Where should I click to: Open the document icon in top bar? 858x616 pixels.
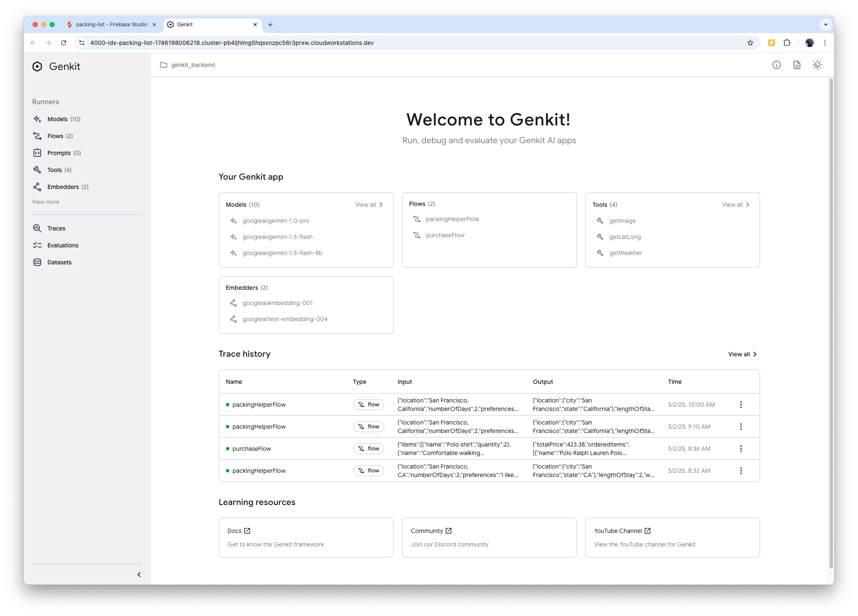tap(797, 65)
